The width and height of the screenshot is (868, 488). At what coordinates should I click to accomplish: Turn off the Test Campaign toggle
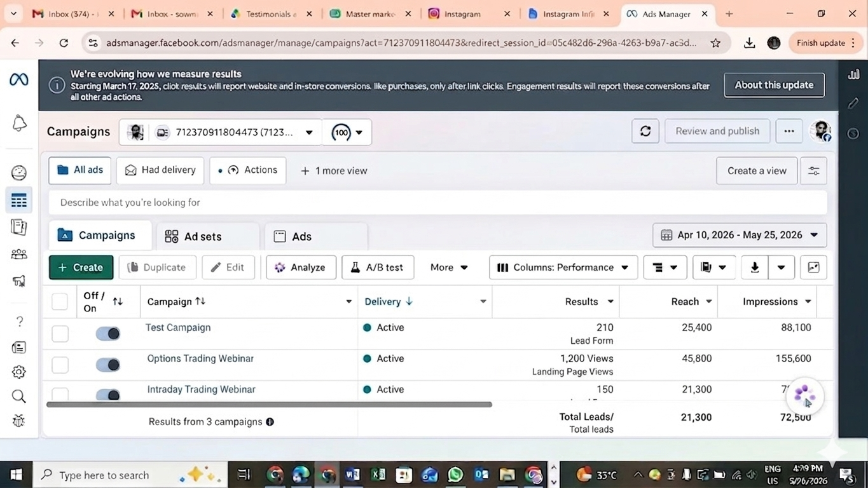click(108, 334)
